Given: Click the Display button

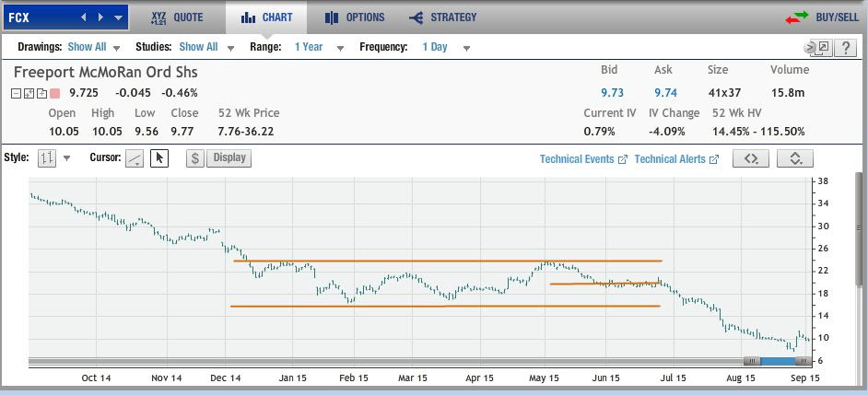Looking at the screenshot, I should pyautogui.click(x=229, y=157).
